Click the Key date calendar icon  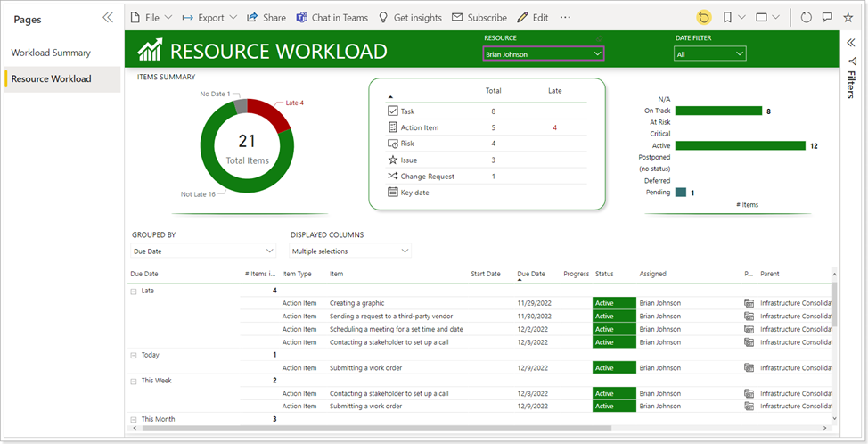pyautogui.click(x=393, y=192)
